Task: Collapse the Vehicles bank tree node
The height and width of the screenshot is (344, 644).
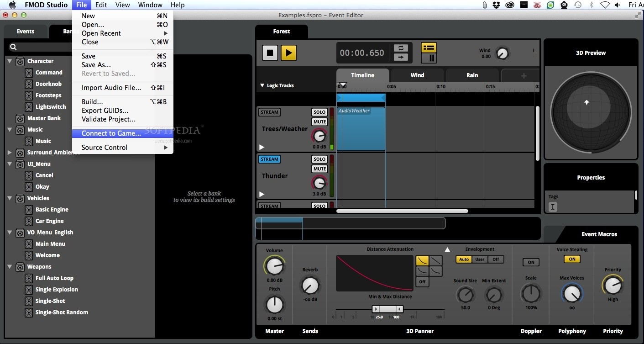Action: pos(10,198)
